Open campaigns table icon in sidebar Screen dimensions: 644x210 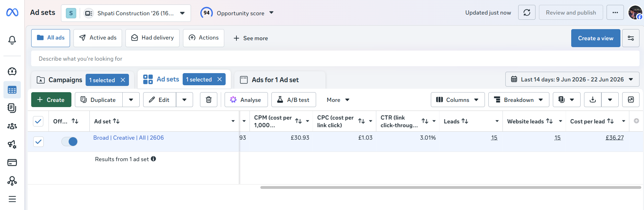(12, 90)
